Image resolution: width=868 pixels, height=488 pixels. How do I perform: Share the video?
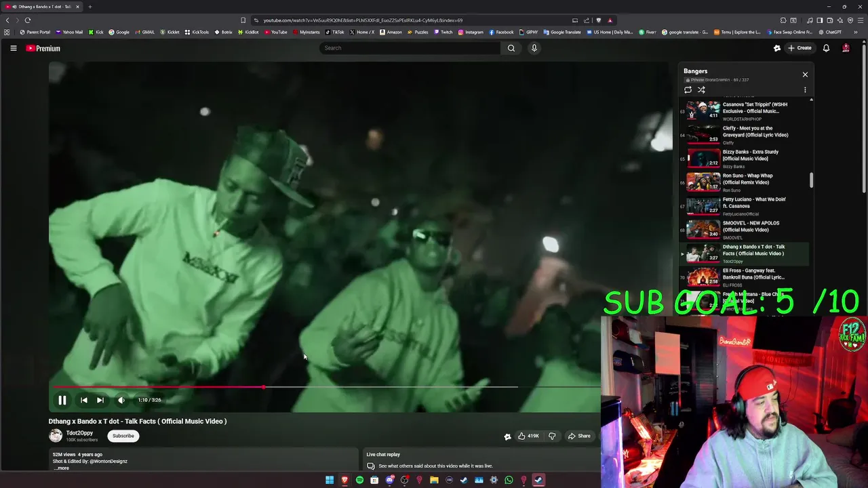click(x=579, y=436)
